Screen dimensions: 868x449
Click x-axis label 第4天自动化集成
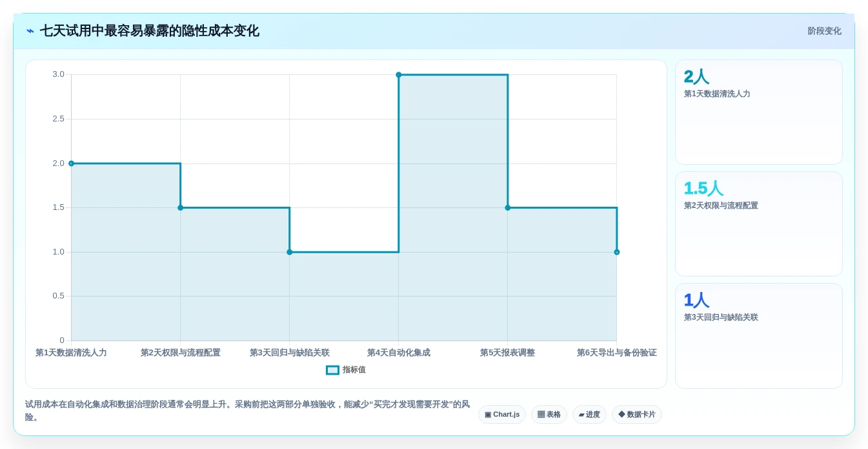click(x=399, y=353)
